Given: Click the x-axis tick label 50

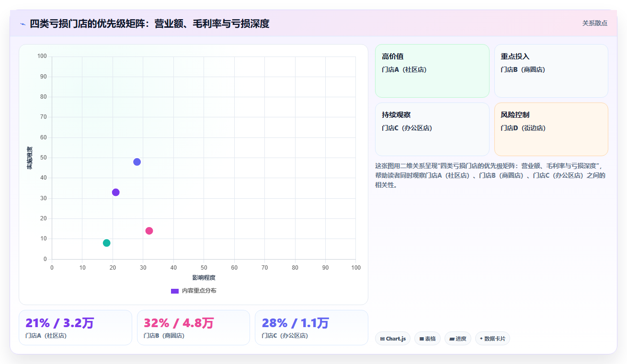Looking at the screenshot, I should coord(204,268).
